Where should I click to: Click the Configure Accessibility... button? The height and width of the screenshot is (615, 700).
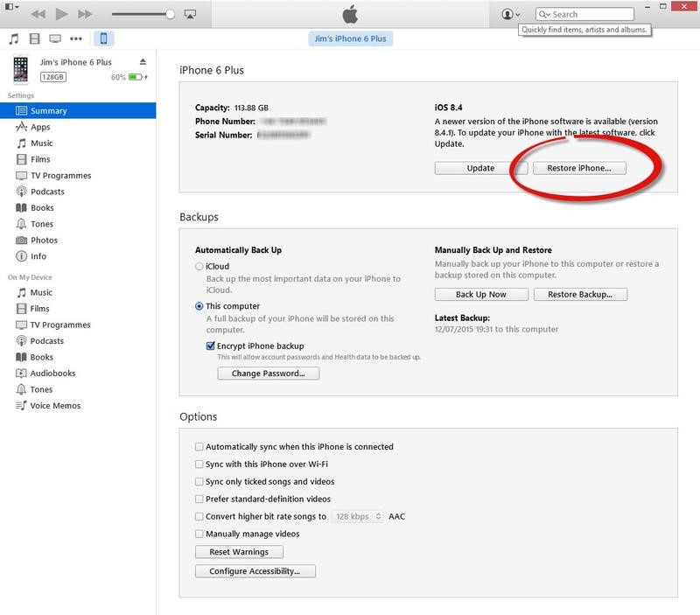point(255,571)
